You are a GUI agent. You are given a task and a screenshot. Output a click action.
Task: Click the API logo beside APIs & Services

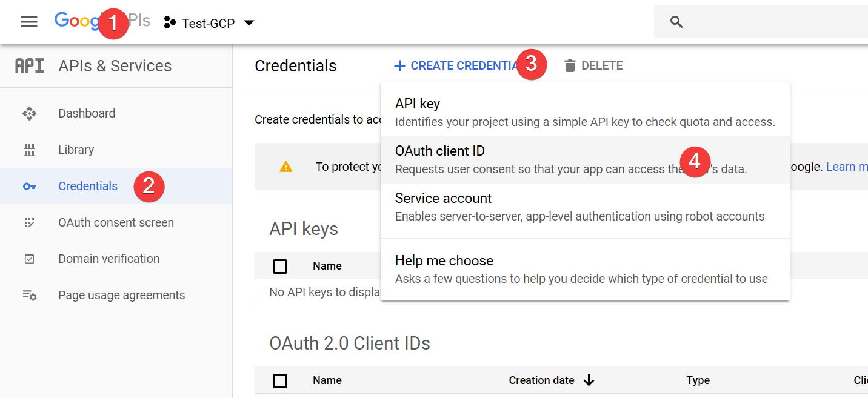[29, 65]
